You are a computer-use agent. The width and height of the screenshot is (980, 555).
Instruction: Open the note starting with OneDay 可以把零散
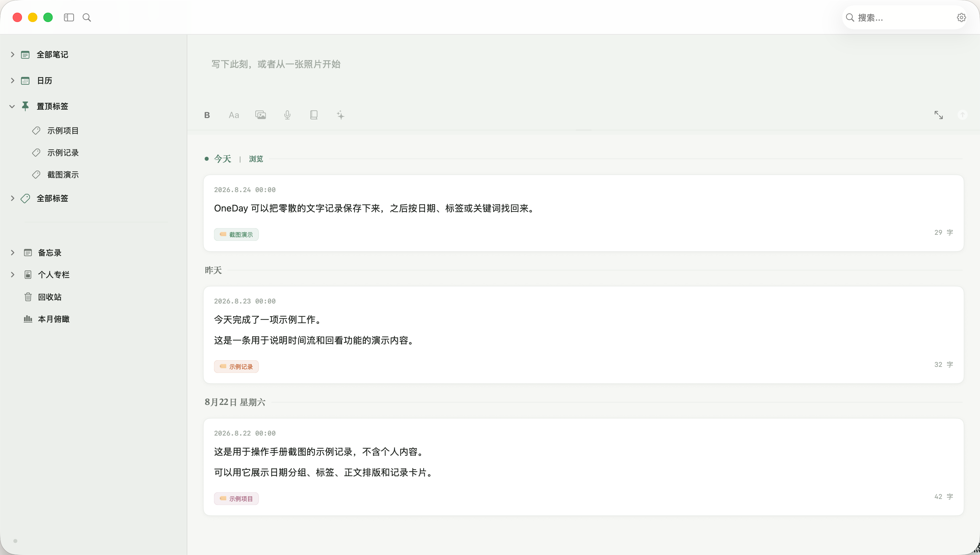click(x=584, y=213)
